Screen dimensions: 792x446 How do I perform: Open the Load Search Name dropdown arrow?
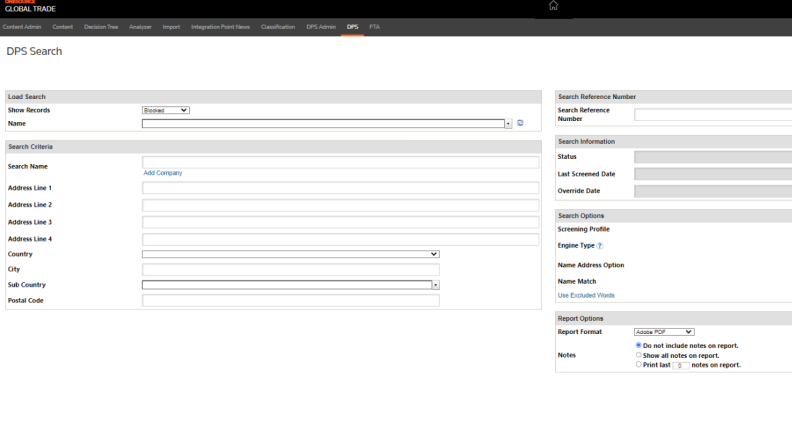pyautogui.click(x=508, y=124)
